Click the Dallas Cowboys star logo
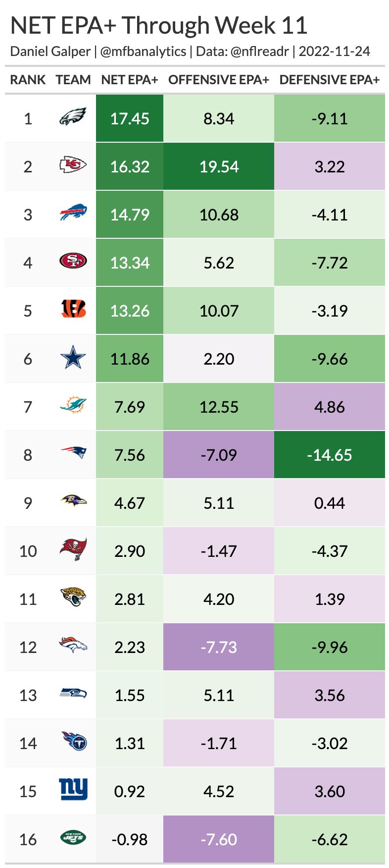 73,358
